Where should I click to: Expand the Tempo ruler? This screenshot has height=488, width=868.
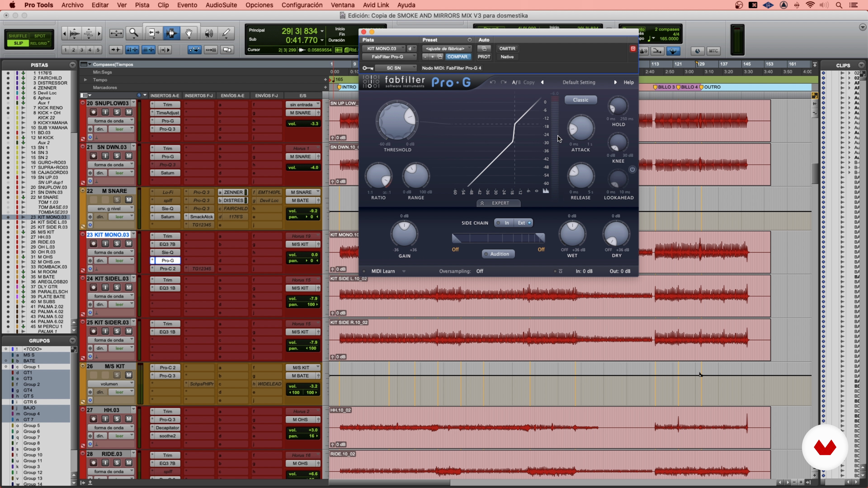pyautogui.click(x=85, y=80)
